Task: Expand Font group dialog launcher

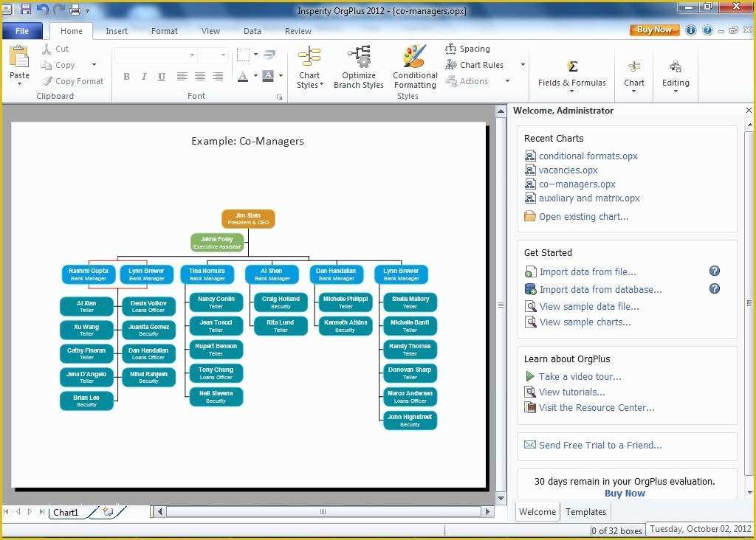Action: [279, 97]
